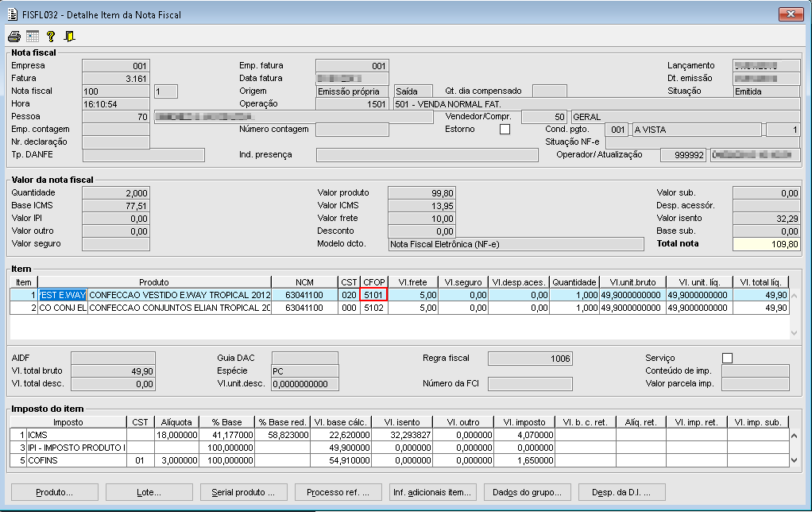The image size is (812, 512).
Task: Select the COFINS tax row
Action: tap(400, 460)
